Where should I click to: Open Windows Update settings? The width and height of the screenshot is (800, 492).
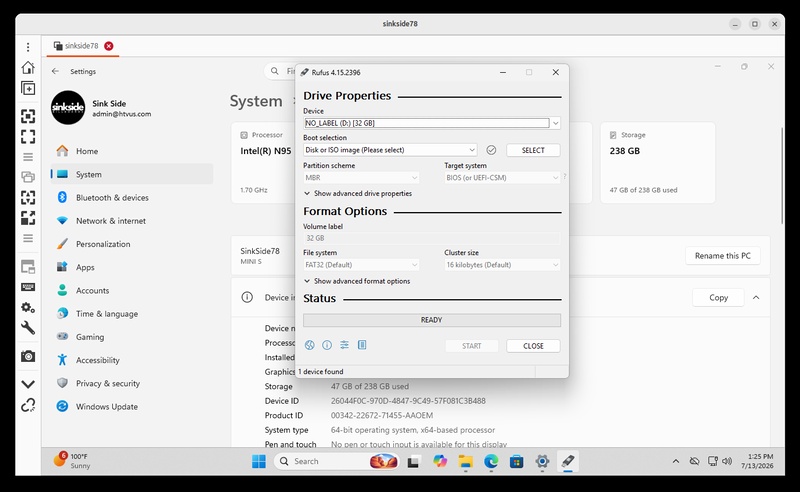click(x=132, y=407)
